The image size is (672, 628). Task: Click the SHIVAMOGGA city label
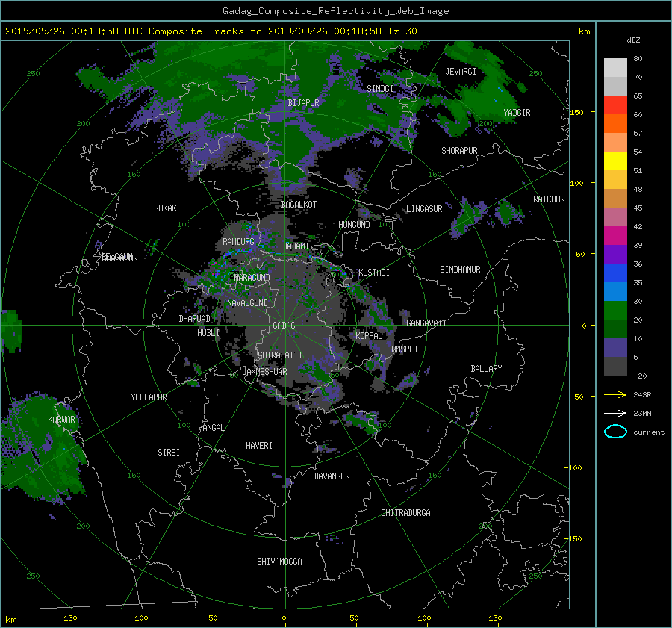[x=279, y=561]
